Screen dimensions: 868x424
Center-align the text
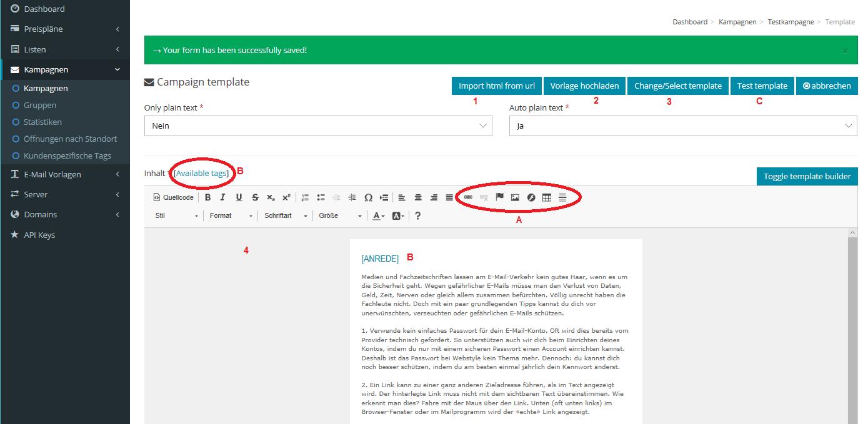click(x=418, y=197)
